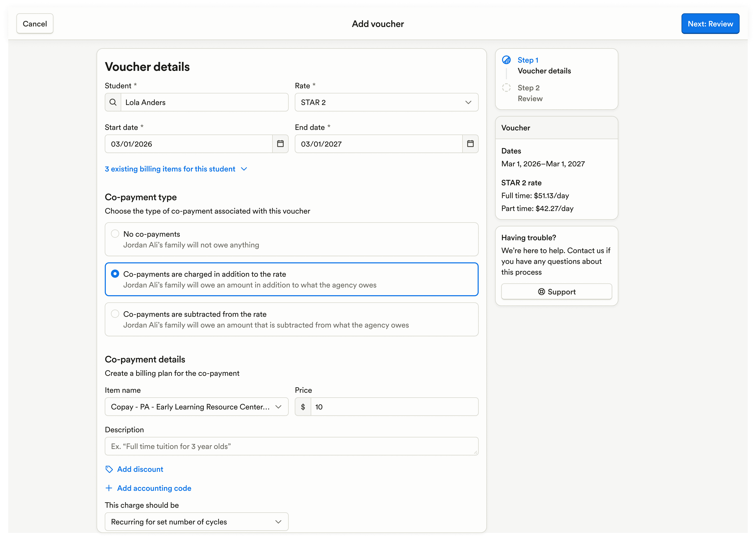
Task: Click the Next: Review button
Action: tap(710, 24)
